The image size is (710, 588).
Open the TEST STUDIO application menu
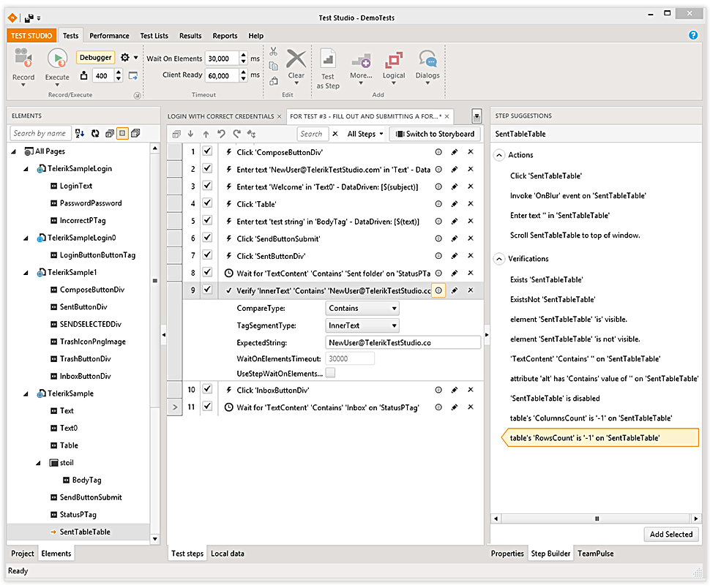coord(31,36)
